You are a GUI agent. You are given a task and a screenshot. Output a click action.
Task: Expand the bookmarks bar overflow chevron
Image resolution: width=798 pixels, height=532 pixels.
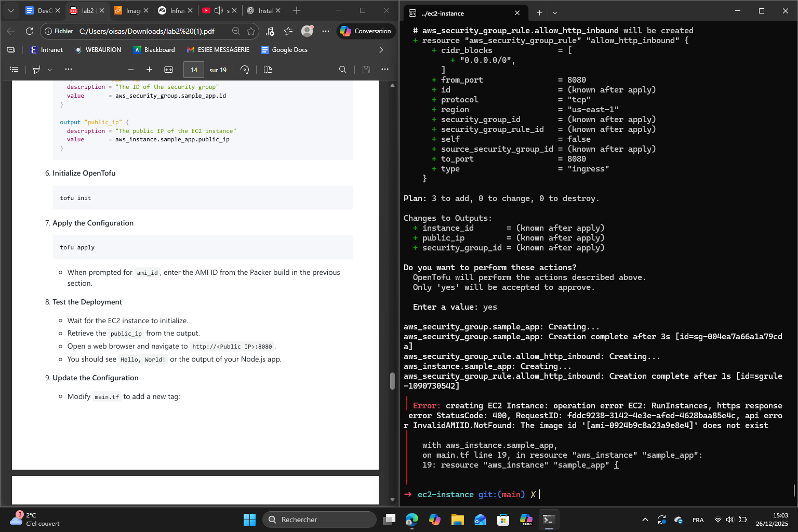pos(381,50)
